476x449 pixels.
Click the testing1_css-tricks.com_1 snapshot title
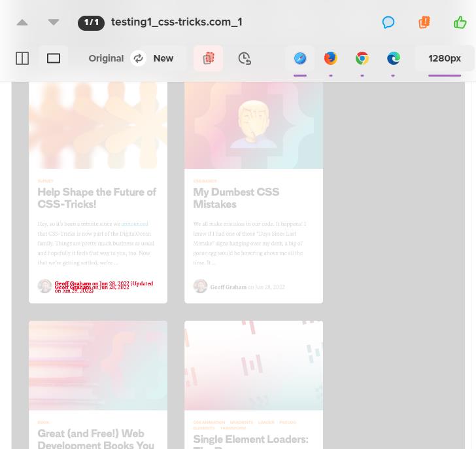[177, 22]
